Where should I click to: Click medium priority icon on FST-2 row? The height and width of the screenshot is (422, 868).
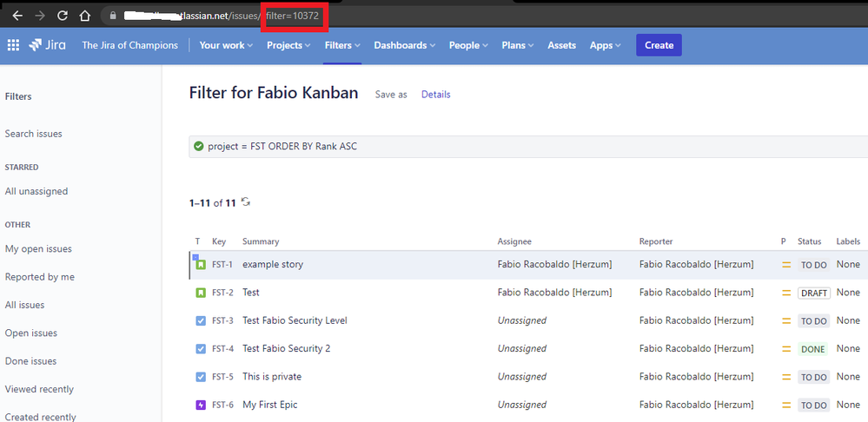tap(786, 293)
